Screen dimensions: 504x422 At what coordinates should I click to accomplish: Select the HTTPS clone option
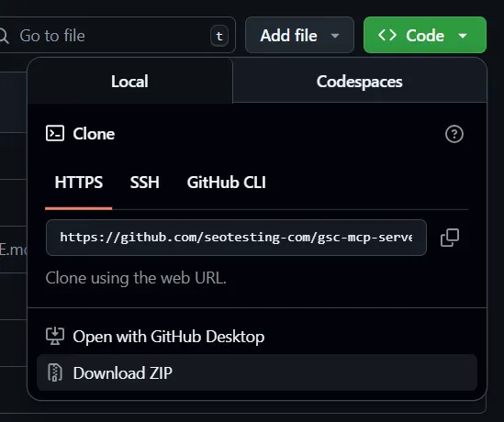79,183
